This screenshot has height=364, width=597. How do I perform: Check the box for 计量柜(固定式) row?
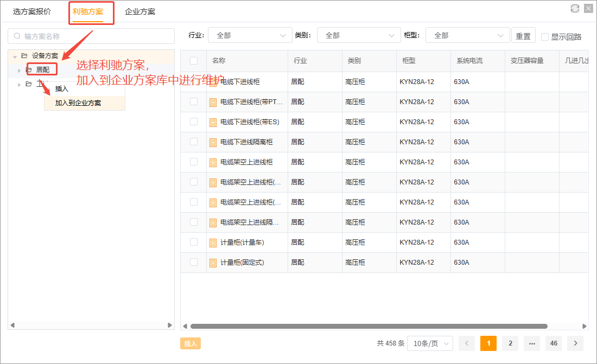pos(194,262)
